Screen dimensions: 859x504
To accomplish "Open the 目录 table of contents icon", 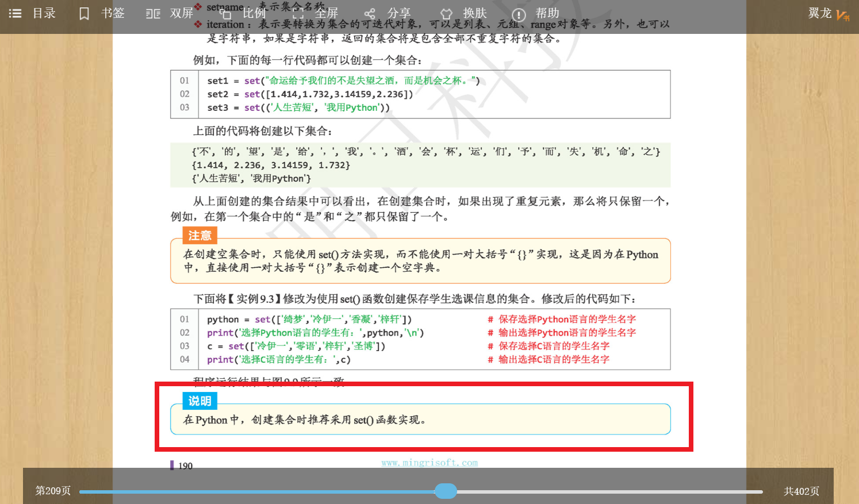I will pyautogui.click(x=16, y=13).
